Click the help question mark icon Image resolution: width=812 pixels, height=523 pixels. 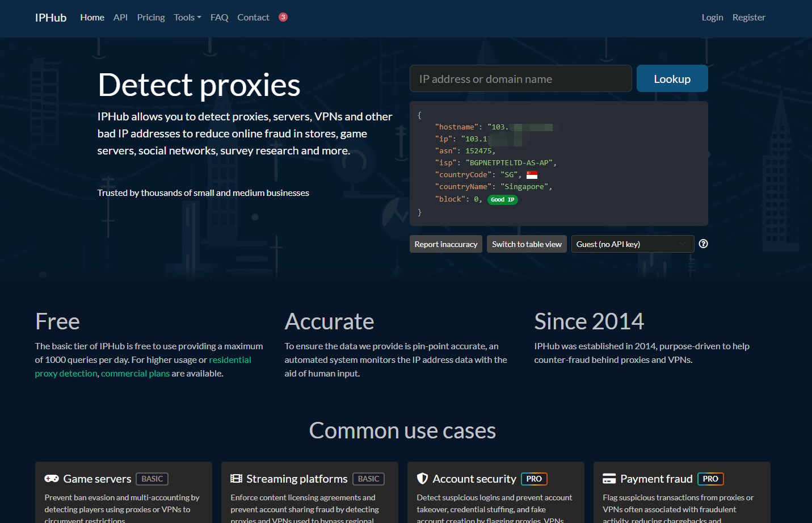pos(703,244)
